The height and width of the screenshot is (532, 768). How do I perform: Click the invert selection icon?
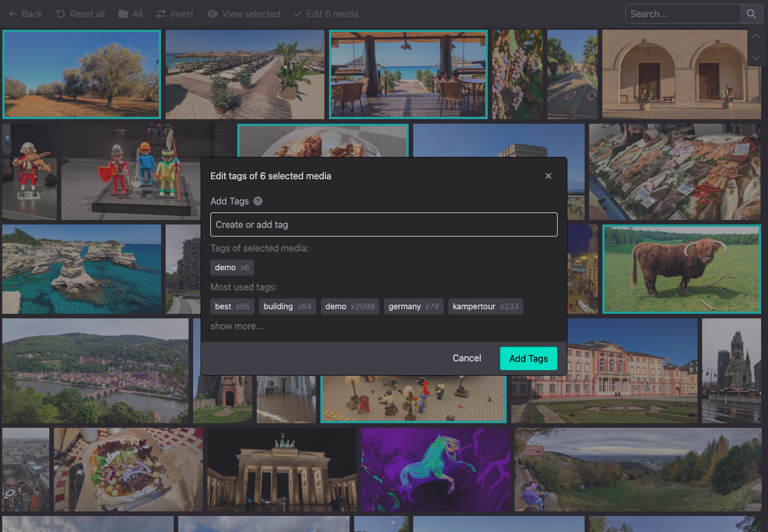tap(161, 14)
